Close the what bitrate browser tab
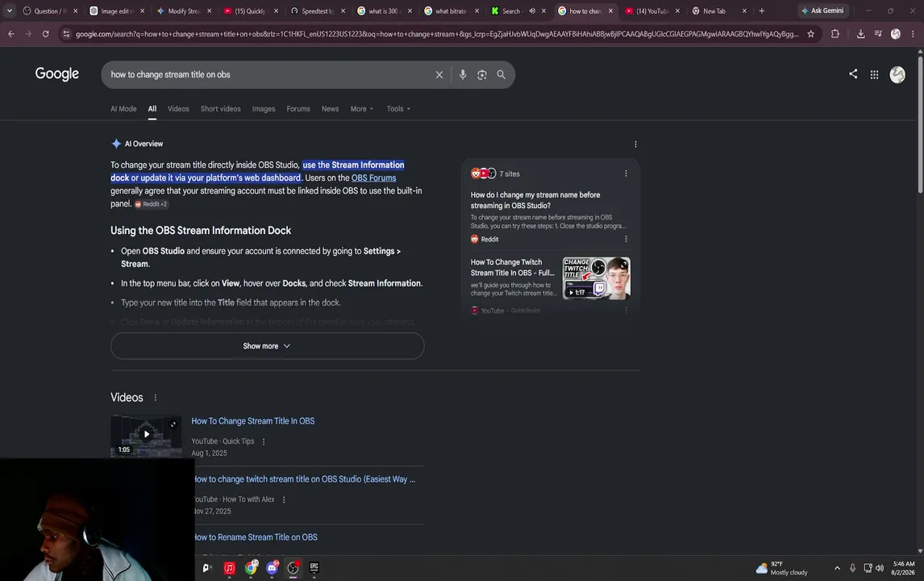This screenshot has width=924, height=581. pos(477,10)
